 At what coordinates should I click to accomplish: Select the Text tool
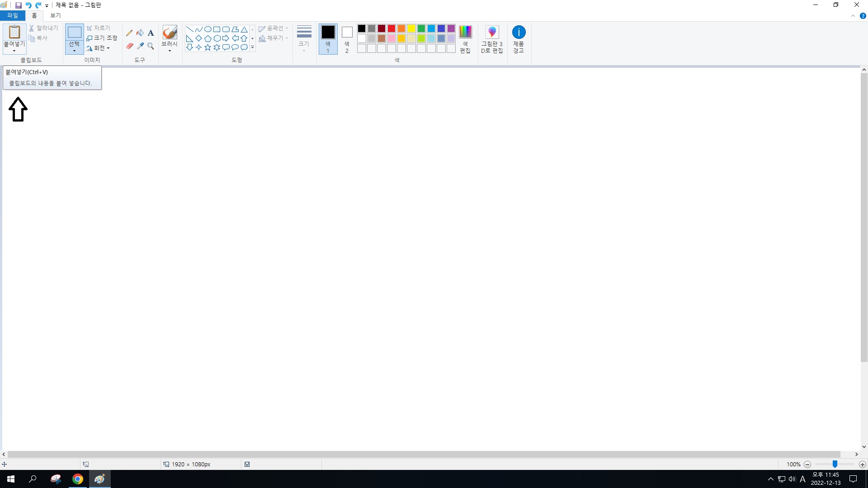[x=151, y=33]
